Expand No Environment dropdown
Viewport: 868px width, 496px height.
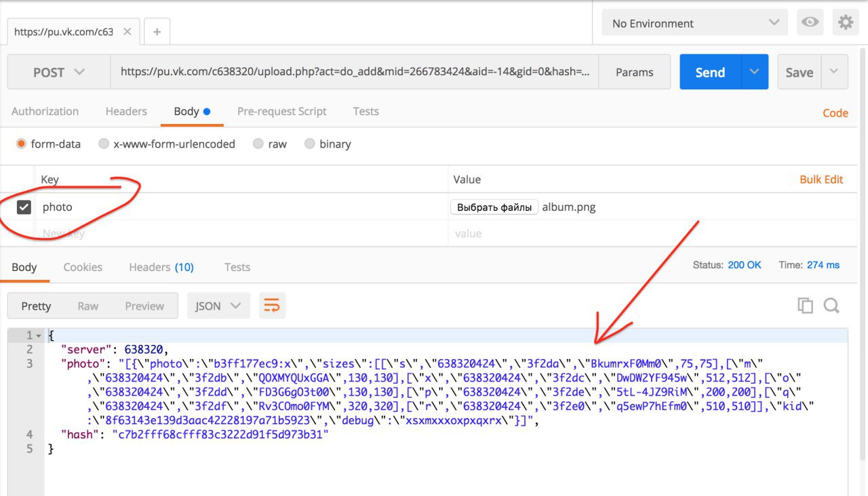[x=694, y=23]
